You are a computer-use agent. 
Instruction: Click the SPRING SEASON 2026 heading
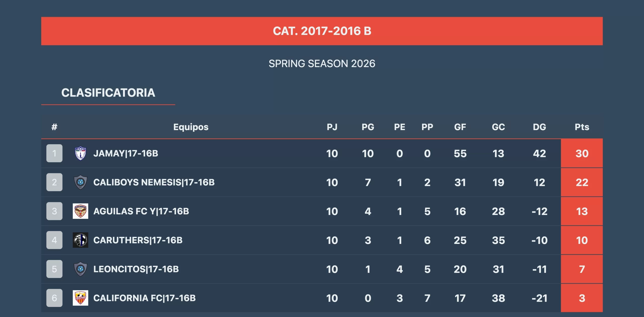click(x=322, y=64)
